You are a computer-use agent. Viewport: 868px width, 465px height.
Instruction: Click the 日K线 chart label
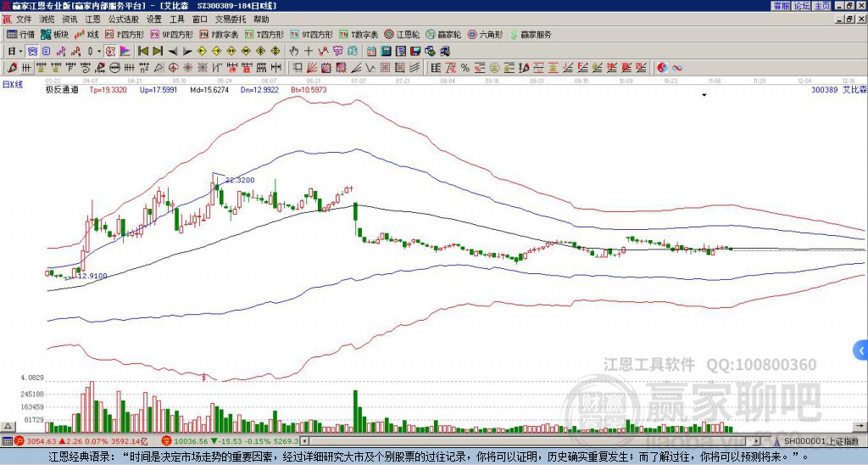[13, 85]
